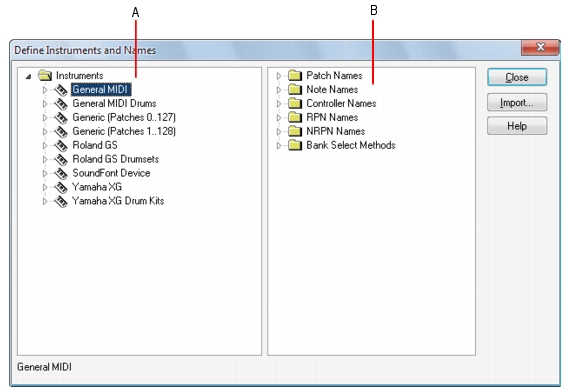Screen dimensions: 571x392
Task: Expand the SoundFont Device node
Action: [45, 173]
